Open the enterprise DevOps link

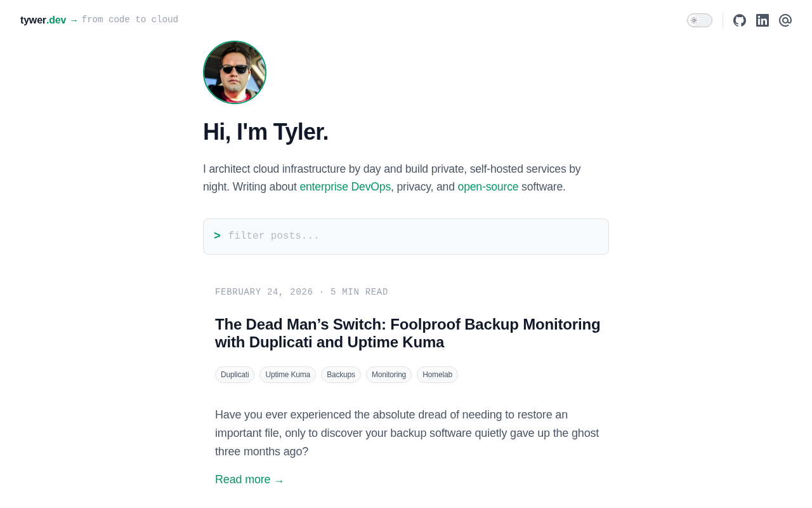(345, 187)
